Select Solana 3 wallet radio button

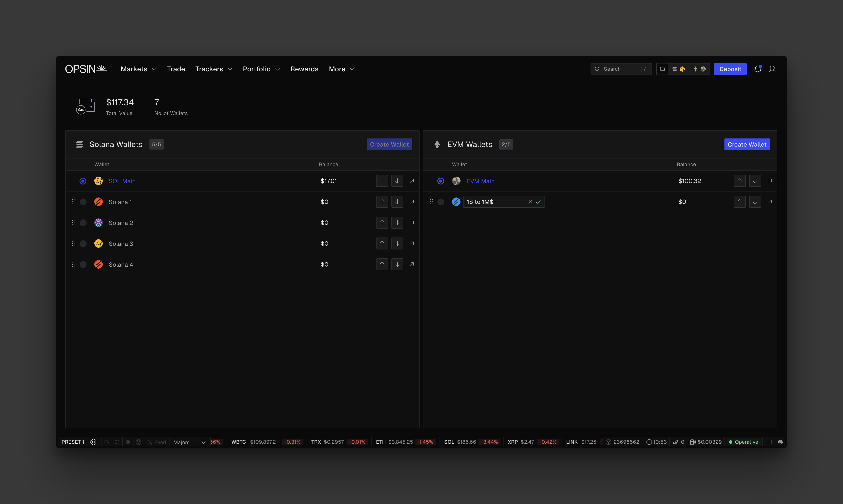tap(83, 243)
